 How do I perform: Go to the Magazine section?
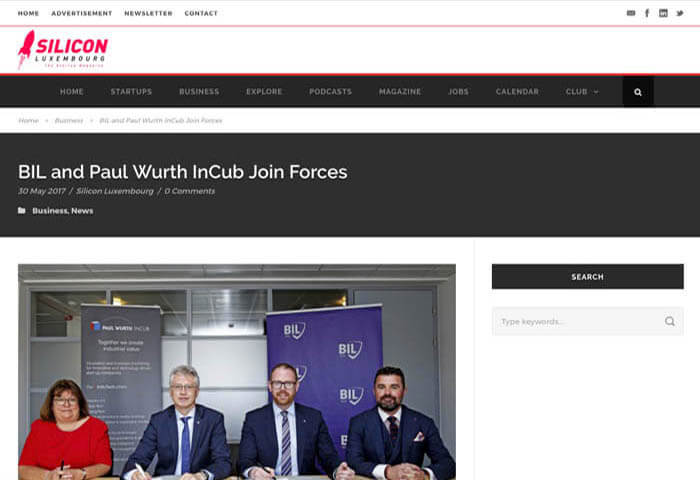coord(400,92)
